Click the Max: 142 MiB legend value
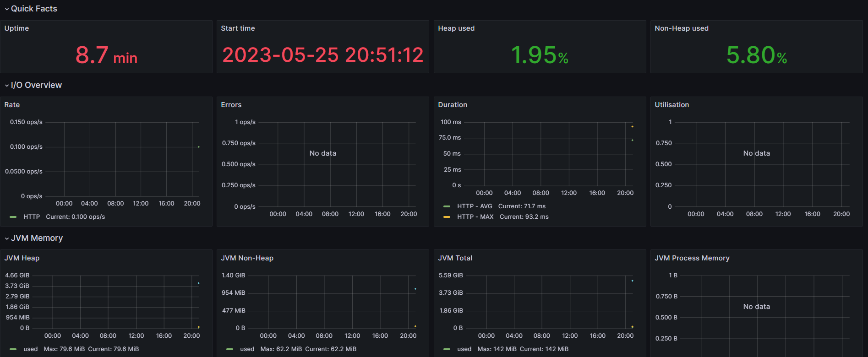The image size is (868, 357). [x=497, y=349]
